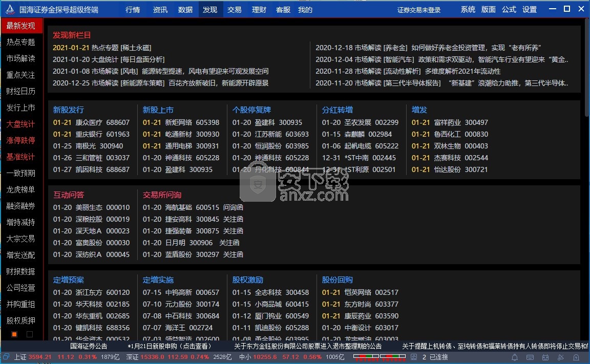This screenshot has height=364, width=590.
Task: Open the connection monitor icon beside 已连接
Action: tap(414, 357)
